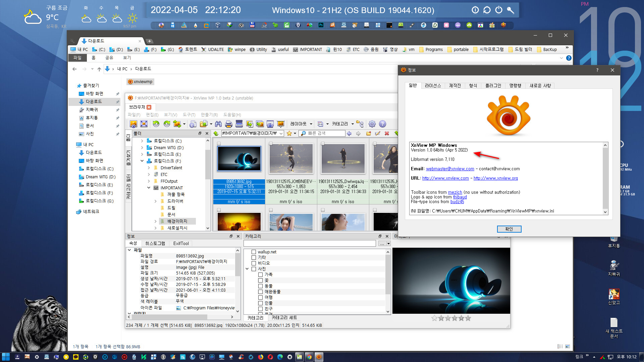
Task: Click the Windows Start button
Action: 6,357
